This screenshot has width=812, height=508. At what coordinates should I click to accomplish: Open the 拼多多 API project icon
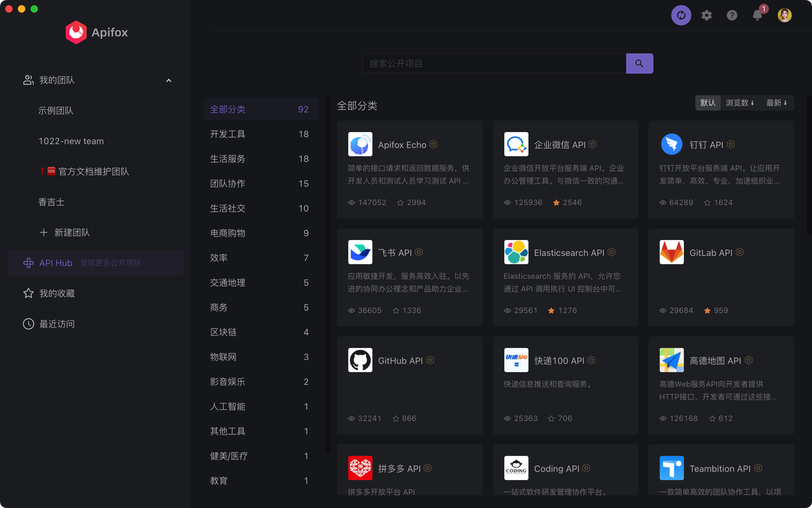(x=360, y=468)
